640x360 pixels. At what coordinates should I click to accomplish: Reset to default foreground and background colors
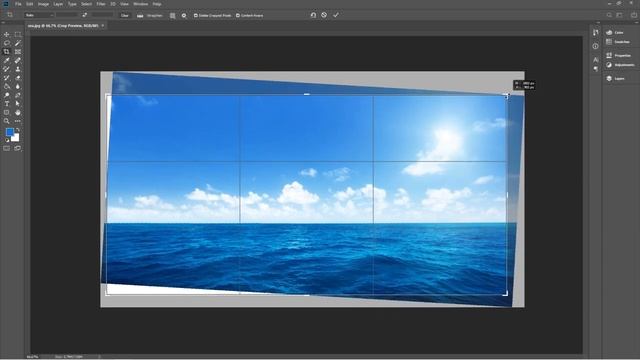pos(7,140)
